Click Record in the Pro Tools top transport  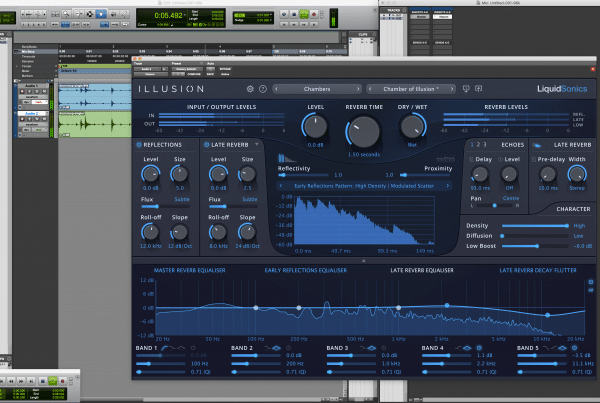(x=314, y=14)
